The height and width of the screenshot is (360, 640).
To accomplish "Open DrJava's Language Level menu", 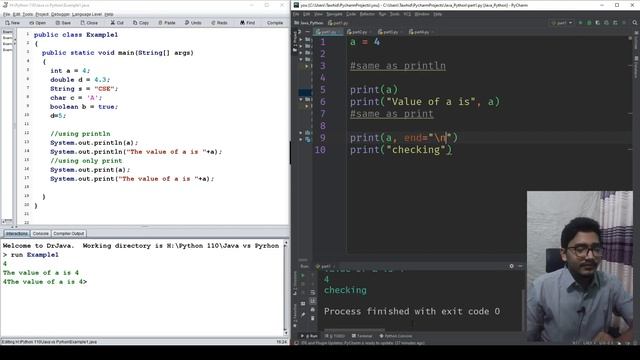I will click(87, 14).
